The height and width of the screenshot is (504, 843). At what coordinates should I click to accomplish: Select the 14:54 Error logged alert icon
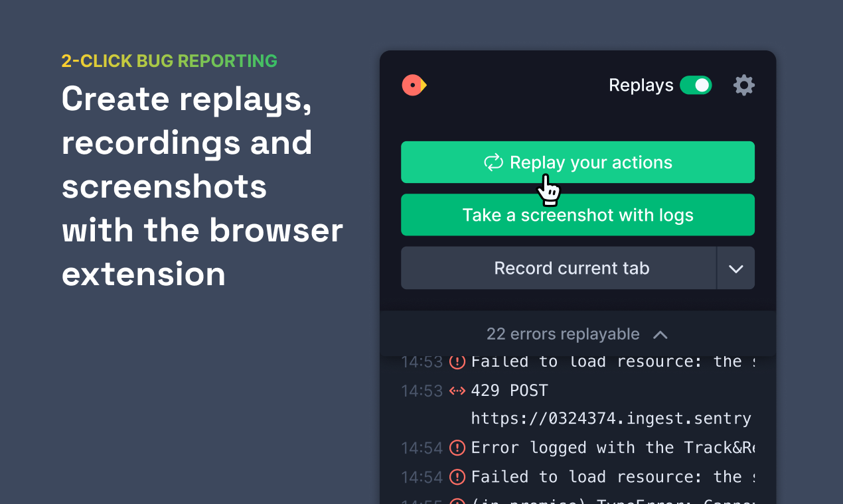pos(457,448)
